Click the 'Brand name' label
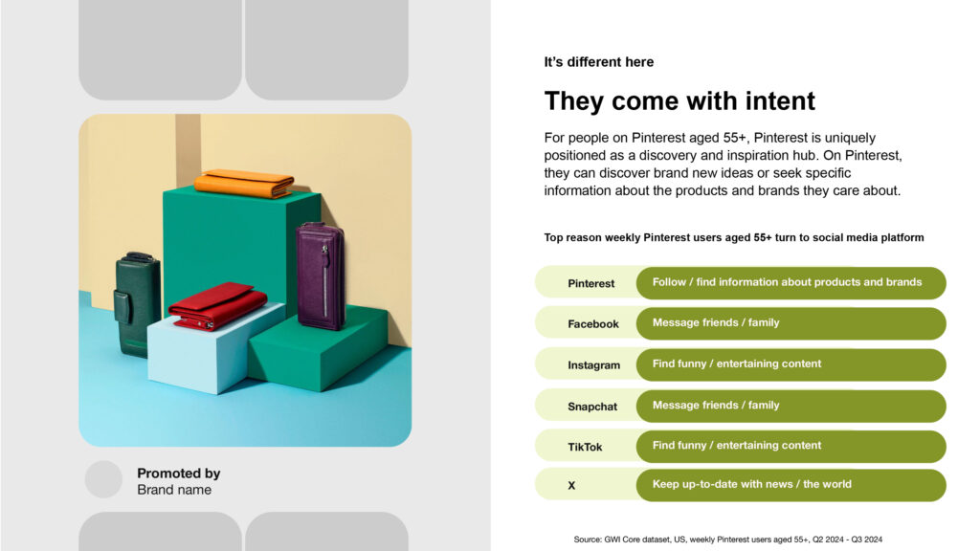Viewport: 980px width, 551px height. 174,490
